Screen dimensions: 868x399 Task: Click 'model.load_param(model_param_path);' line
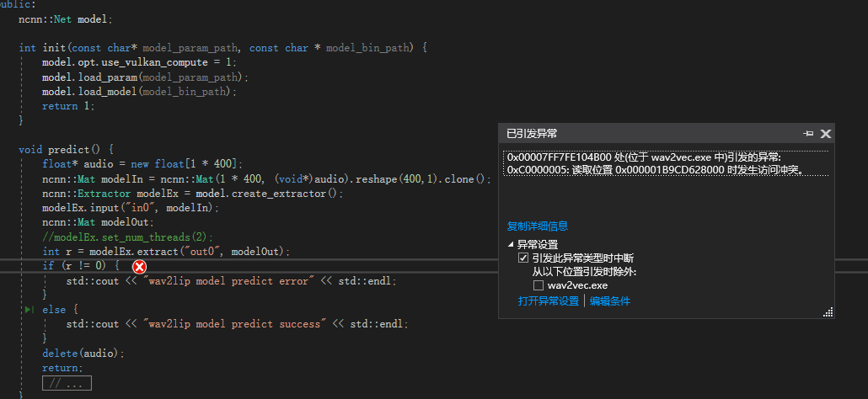tap(146, 77)
